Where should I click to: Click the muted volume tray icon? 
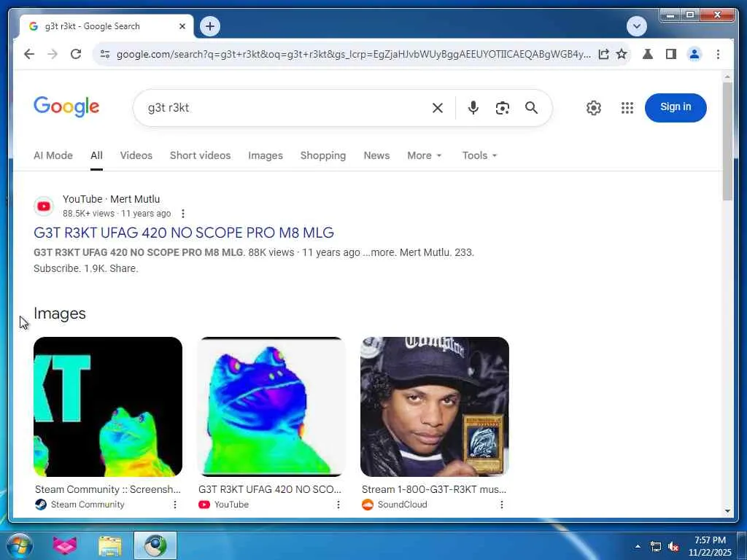673,547
